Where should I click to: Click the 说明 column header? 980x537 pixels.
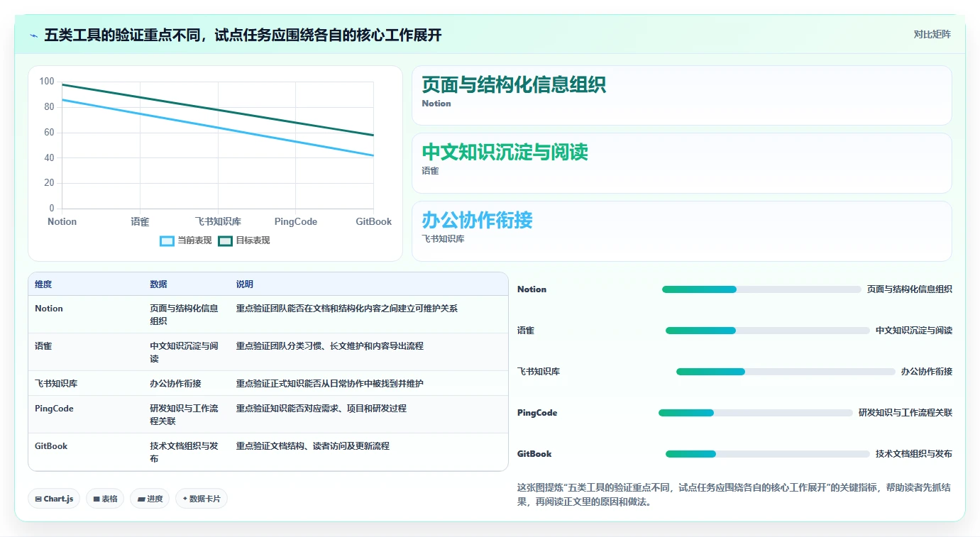[245, 284]
